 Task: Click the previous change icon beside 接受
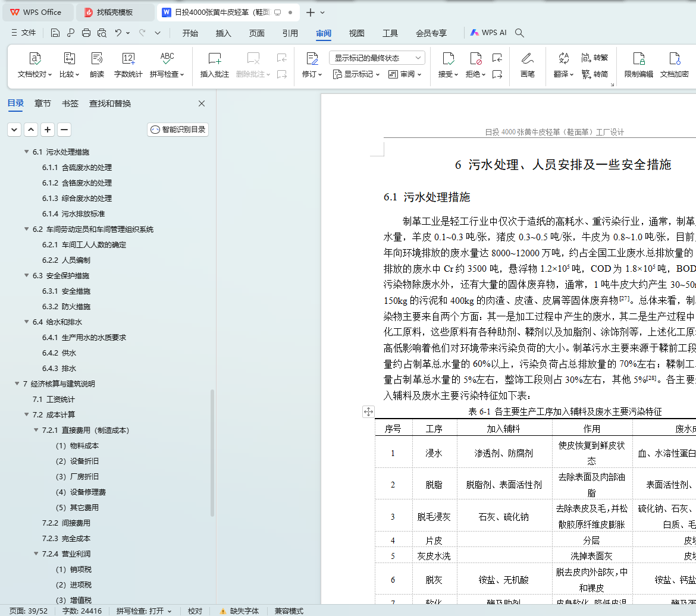(x=497, y=58)
